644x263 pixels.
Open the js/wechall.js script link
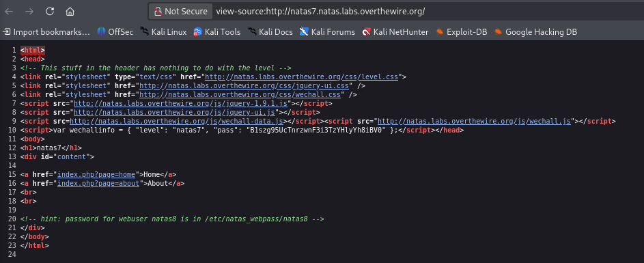pos(475,121)
